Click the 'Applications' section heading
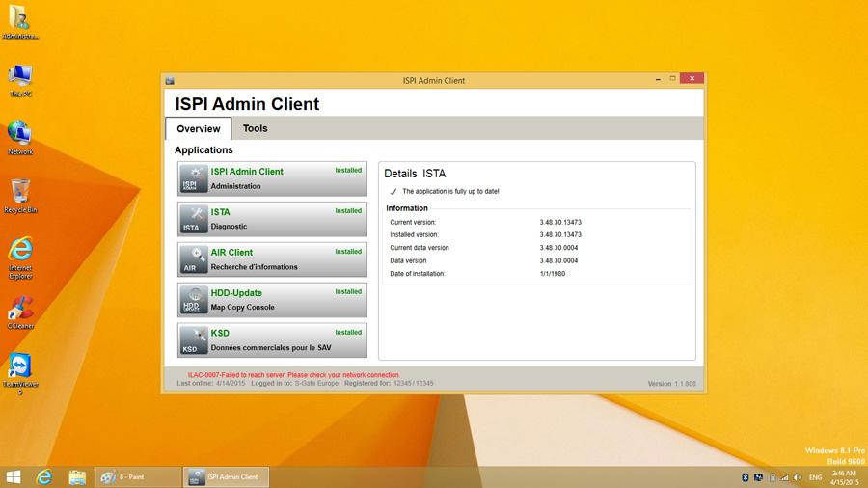 (203, 149)
